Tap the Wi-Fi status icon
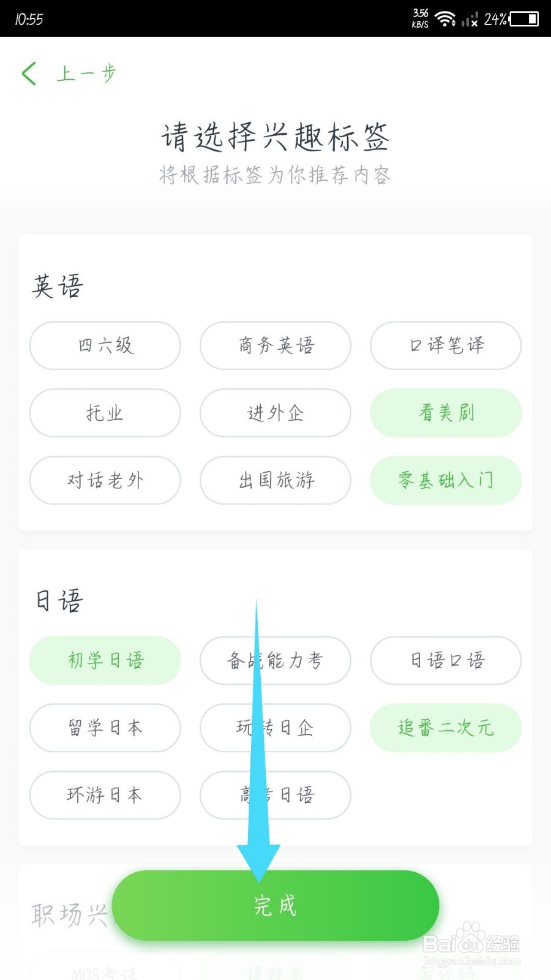The height and width of the screenshot is (980, 551). click(x=445, y=19)
